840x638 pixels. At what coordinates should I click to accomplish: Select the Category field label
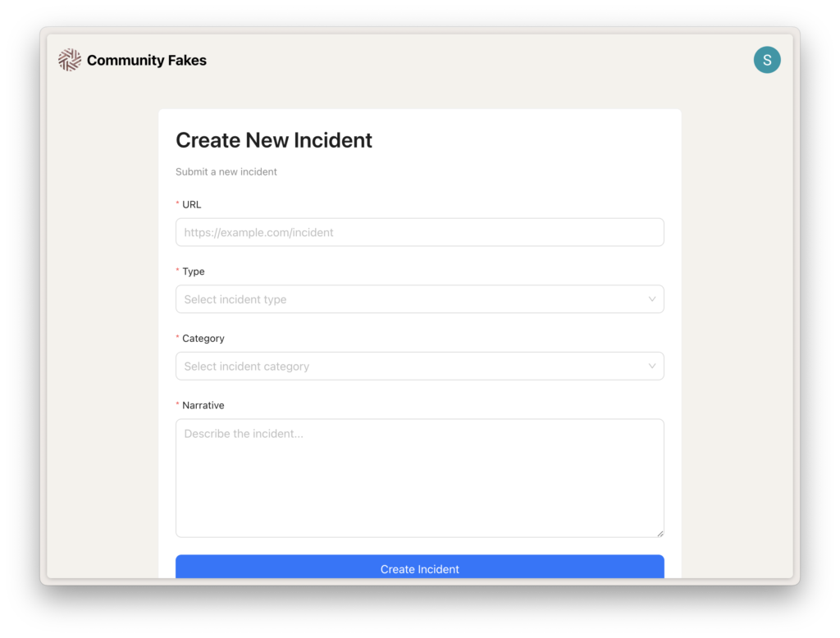point(203,339)
